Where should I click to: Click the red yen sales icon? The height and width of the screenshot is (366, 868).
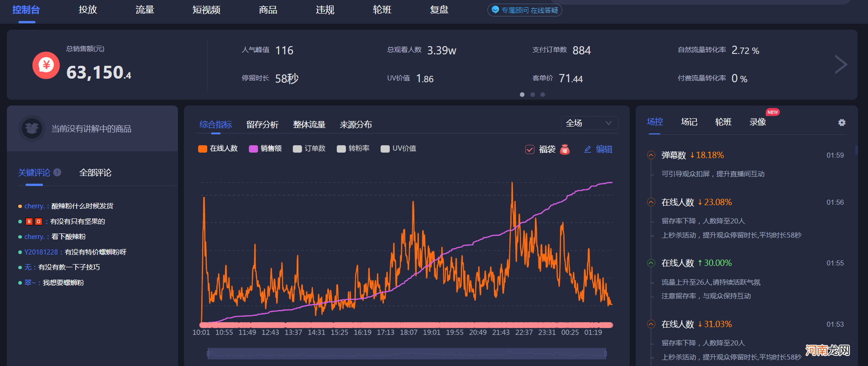click(x=46, y=65)
